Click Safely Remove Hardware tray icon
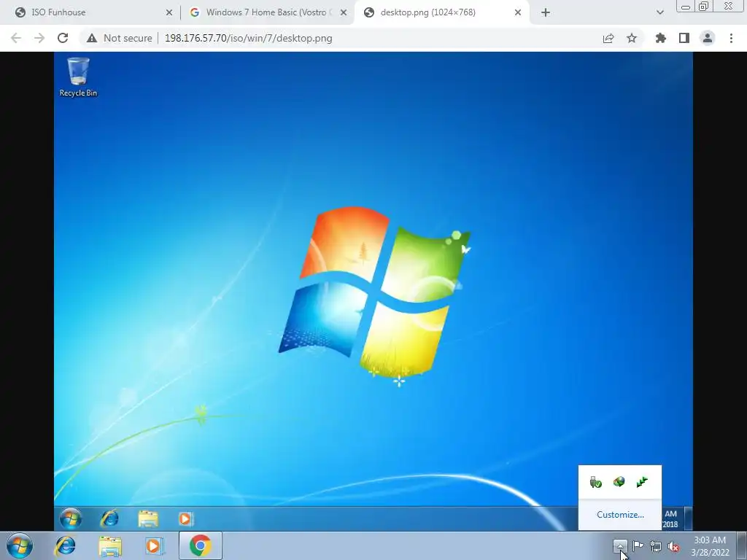 [x=595, y=483]
